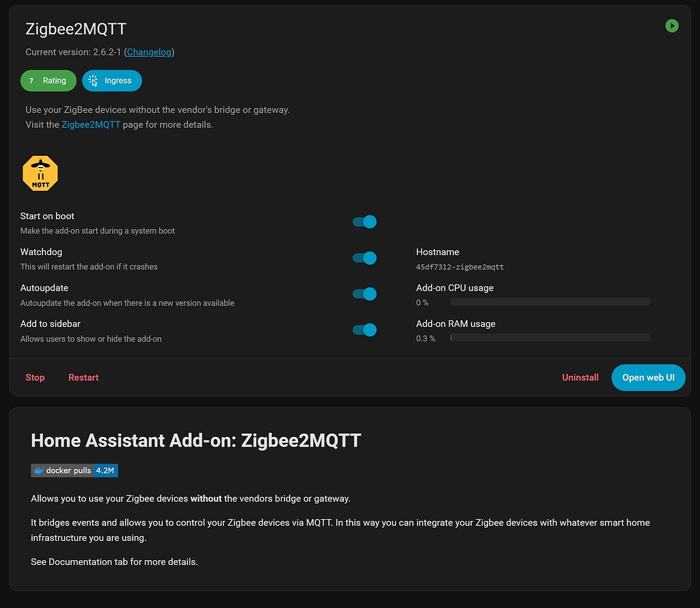Open the Changelog link
Screen dimensions: 700x608
(149, 52)
